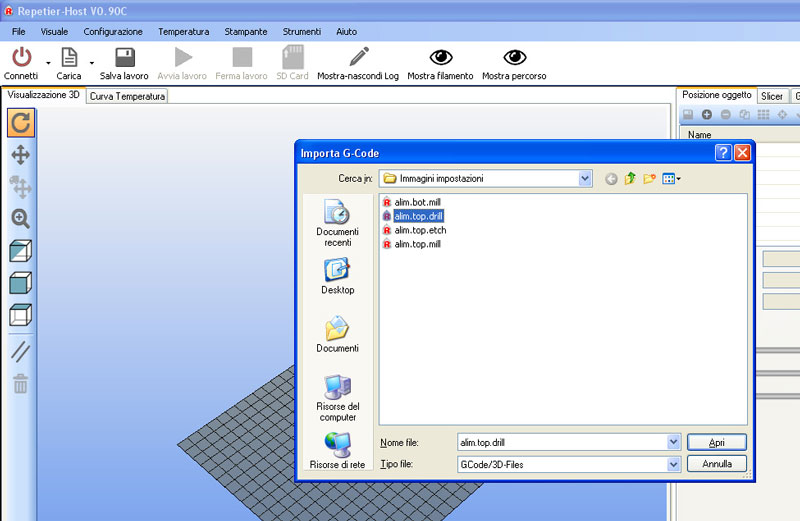The width and height of the screenshot is (800, 521).
Task: Open Documenti folder shortcut
Action: pos(337,334)
